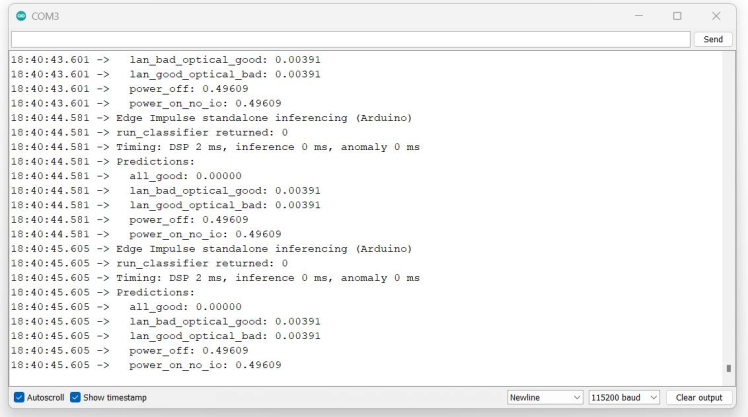748x417 pixels.
Task: Focus the serial input text field
Action: coord(351,39)
